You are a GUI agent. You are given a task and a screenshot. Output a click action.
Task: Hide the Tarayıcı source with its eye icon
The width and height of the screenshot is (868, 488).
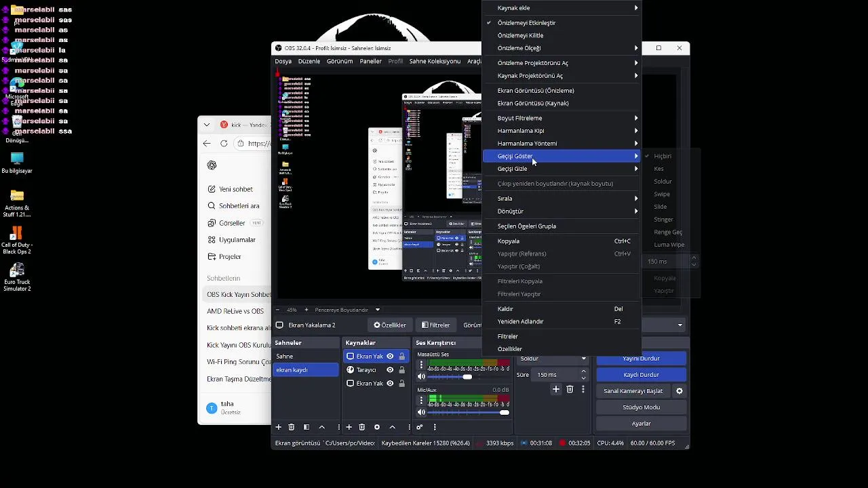pos(390,370)
